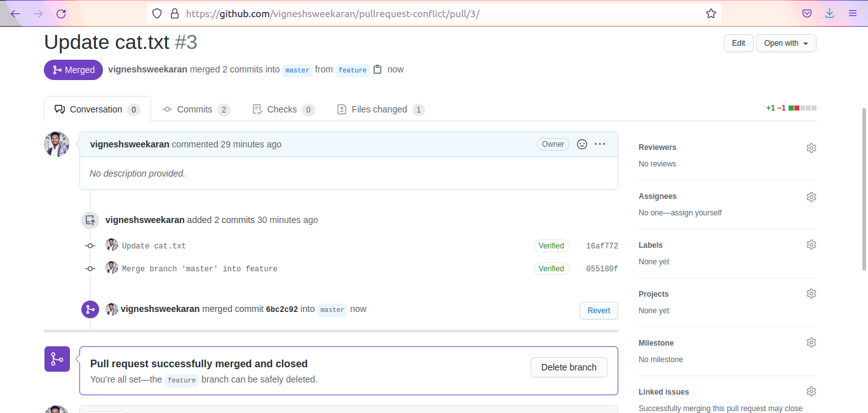Click the Milestone gear icon

coord(811,343)
